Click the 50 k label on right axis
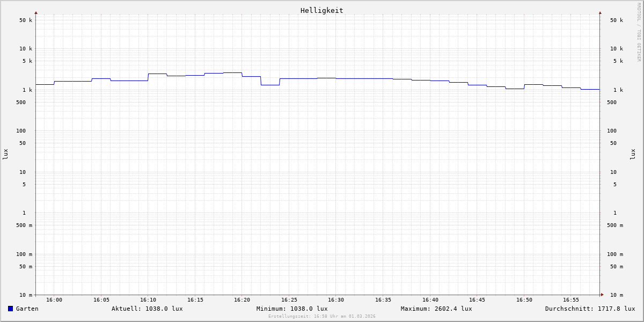This screenshot has height=322, width=644. tap(617, 20)
